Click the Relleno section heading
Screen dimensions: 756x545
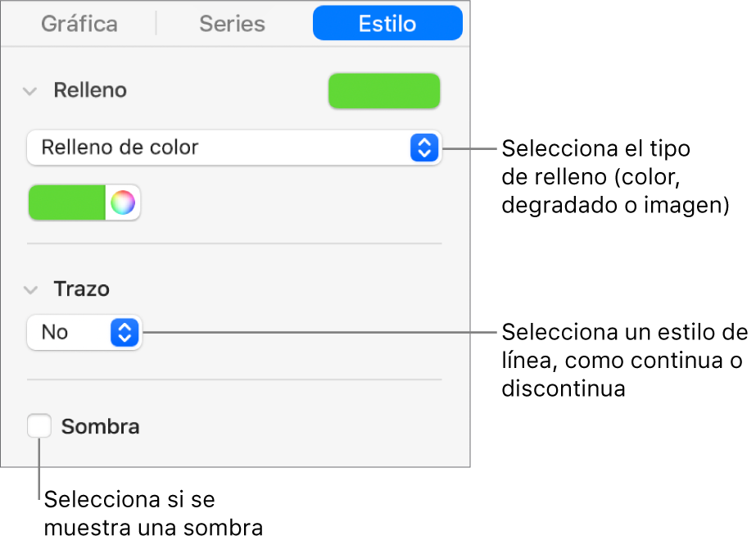click(x=90, y=91)
